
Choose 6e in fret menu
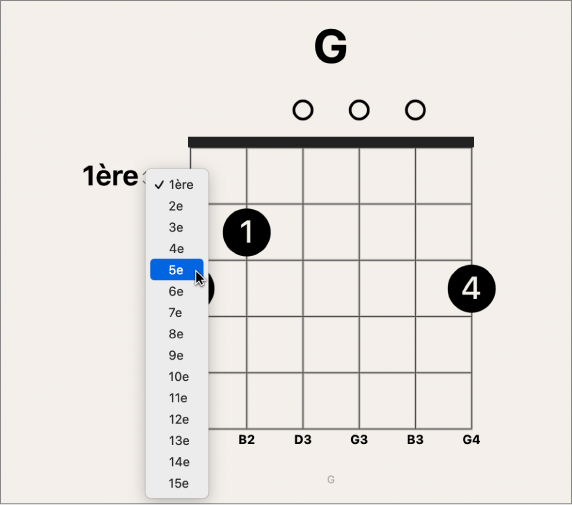pos(177,291)
